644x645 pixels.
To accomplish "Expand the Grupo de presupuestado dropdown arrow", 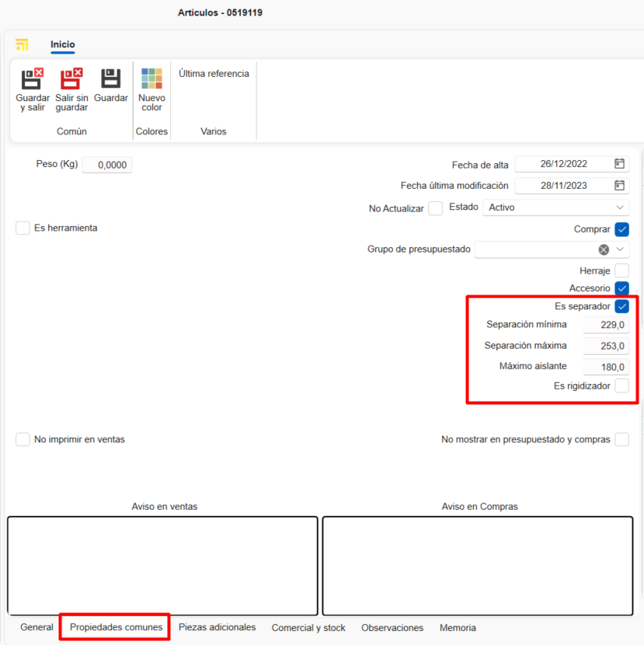I will coord(620,249).
